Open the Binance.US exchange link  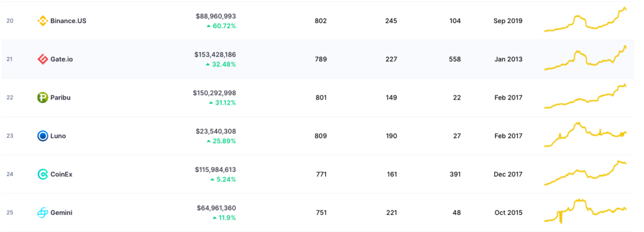click(68, 21)
